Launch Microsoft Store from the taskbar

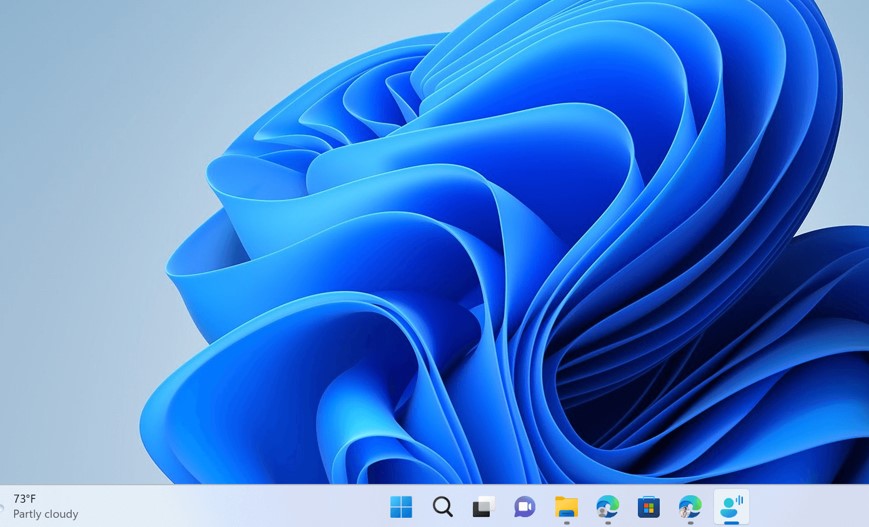tap(649, 507)
